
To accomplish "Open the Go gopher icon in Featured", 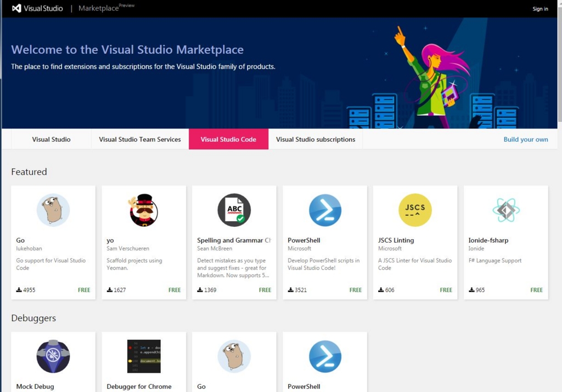I will pos(53,210).
